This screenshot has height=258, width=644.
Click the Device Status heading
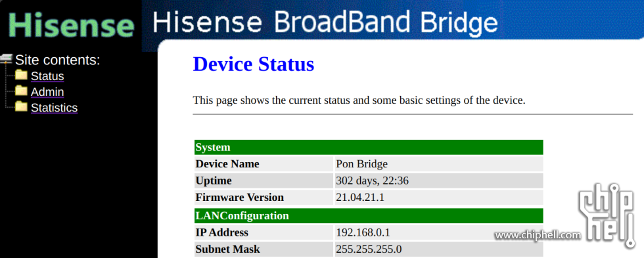[254, 64]
